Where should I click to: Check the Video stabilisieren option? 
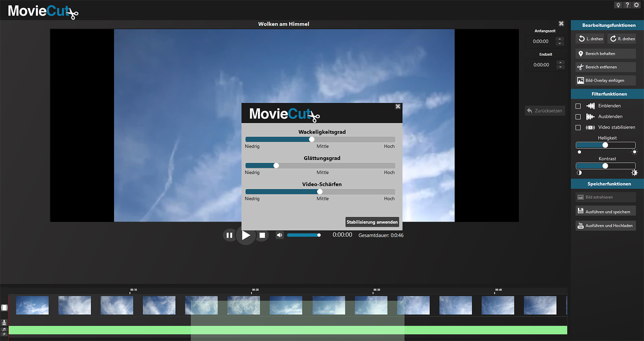pos(578,127)
